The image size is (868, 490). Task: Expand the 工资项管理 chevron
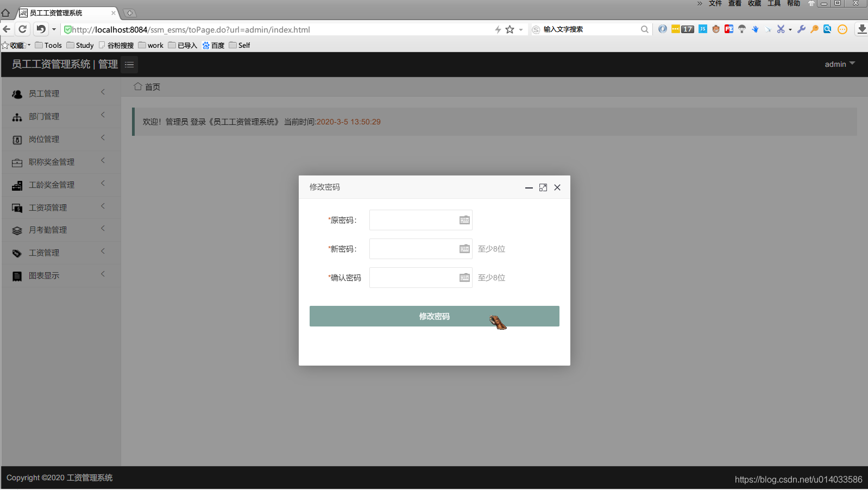(103, 206)
